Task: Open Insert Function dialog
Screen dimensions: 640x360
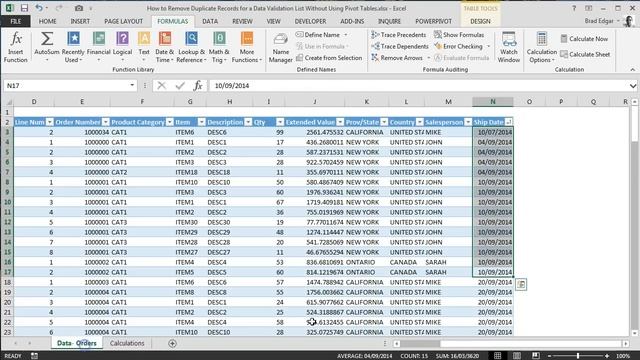Action: 16,47
